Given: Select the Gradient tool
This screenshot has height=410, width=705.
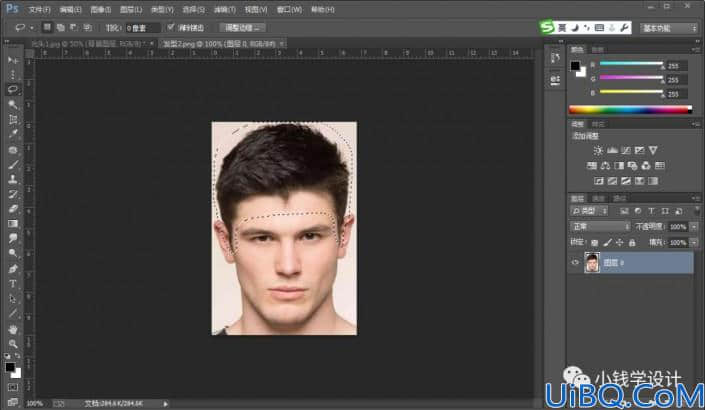Looking at the screenshot, I should pos(13,224).
